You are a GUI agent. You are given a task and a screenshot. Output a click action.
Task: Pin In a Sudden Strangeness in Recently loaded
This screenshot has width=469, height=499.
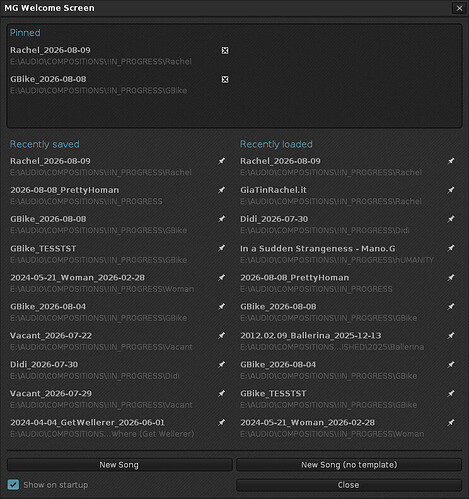[451, 248]
